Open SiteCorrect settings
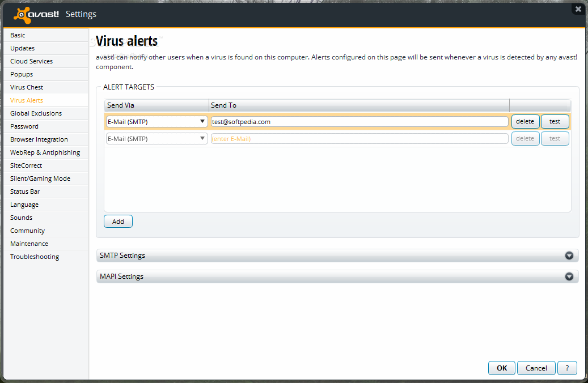The image size is (588, 383). coord(46,165)
